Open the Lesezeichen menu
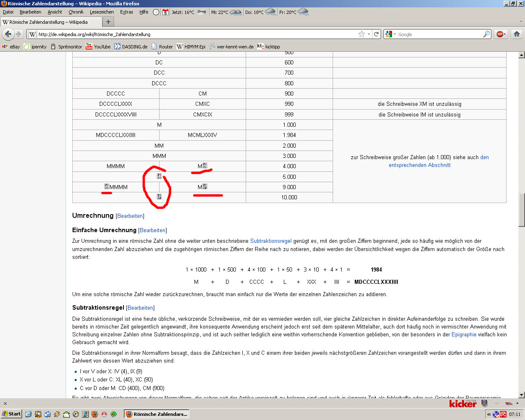525x420 pixels. (x=102, y=12)
